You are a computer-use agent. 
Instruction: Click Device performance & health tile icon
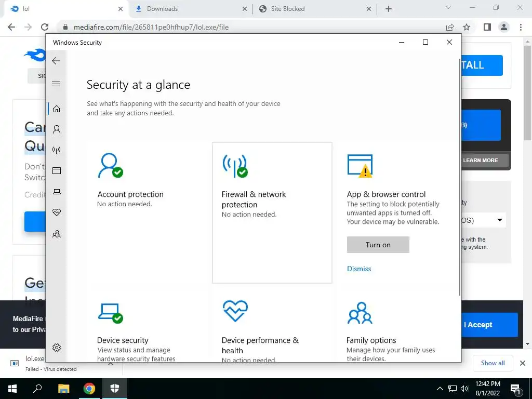click(x=235, y=311)
